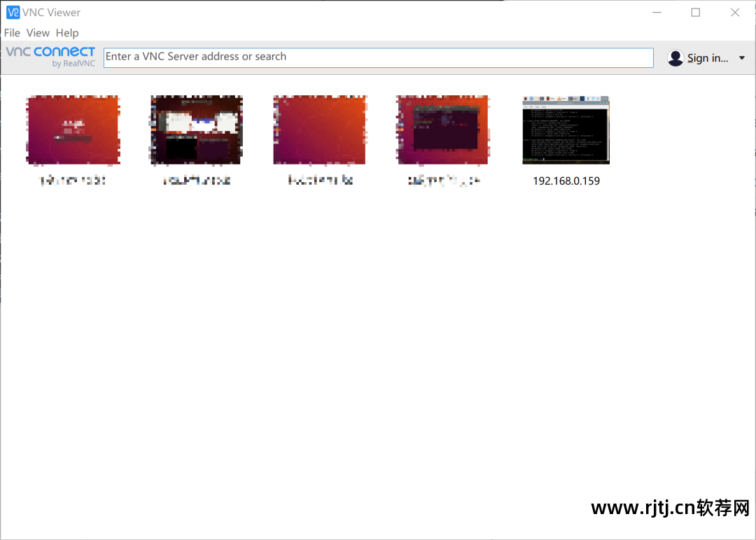
Task: Select the 192.168.0.159 connection thumbnail
Action: point(566,130)
